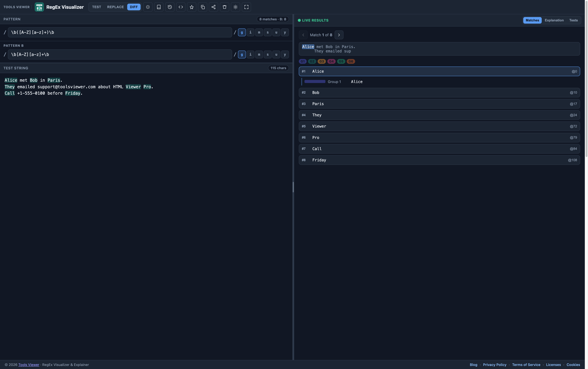
Task: Click the star favorites icon
Action: pos(192,7)
